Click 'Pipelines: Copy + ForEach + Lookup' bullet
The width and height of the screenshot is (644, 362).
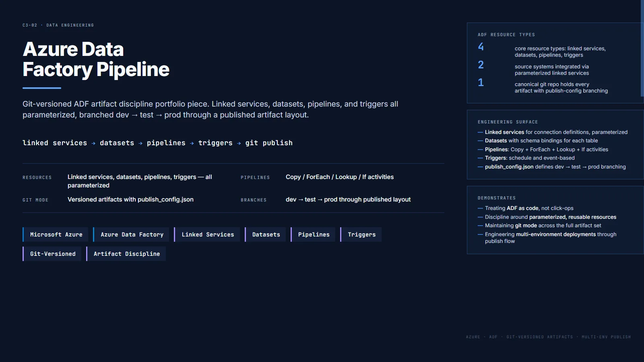pyautogui.click(x=543, y=149)
